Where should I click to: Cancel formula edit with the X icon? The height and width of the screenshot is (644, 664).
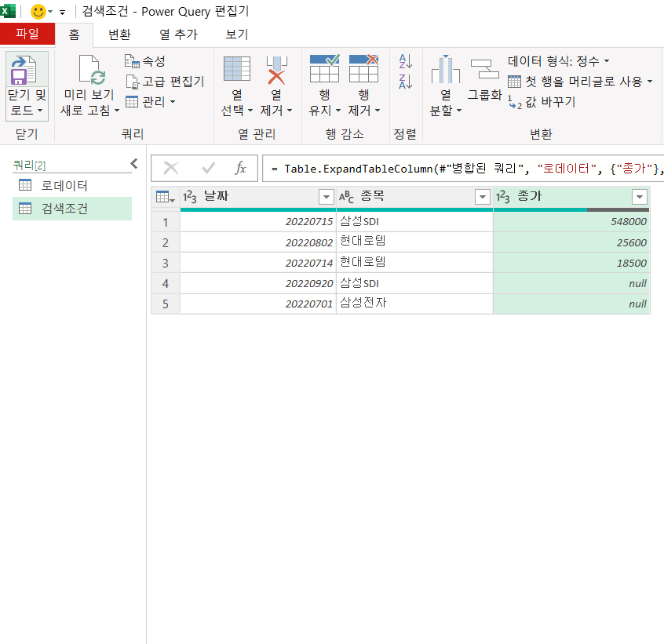coord(170,169)
